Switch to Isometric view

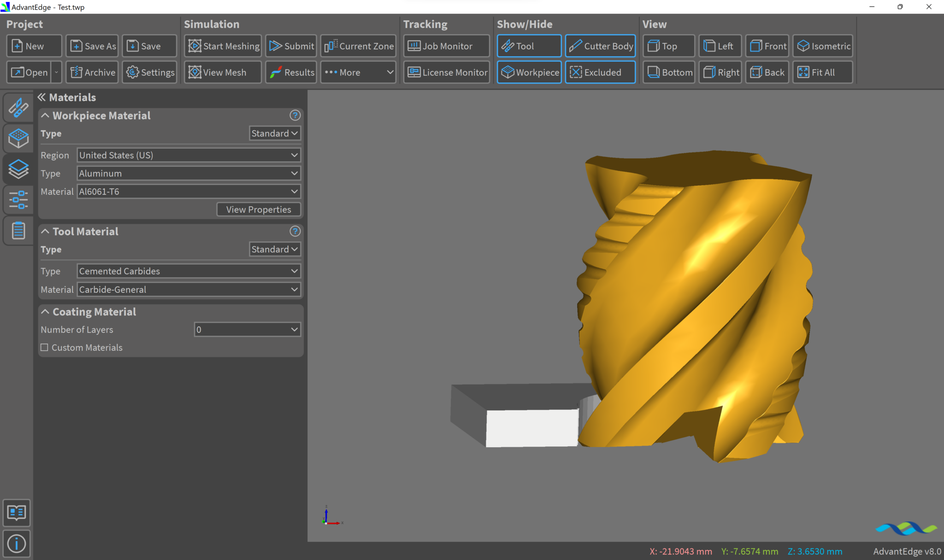pyautogui.click(x=823, y=46)
